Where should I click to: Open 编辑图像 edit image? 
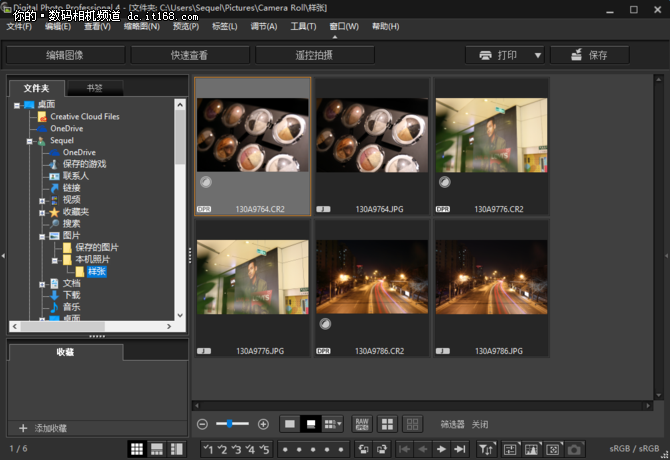(65, 55)
